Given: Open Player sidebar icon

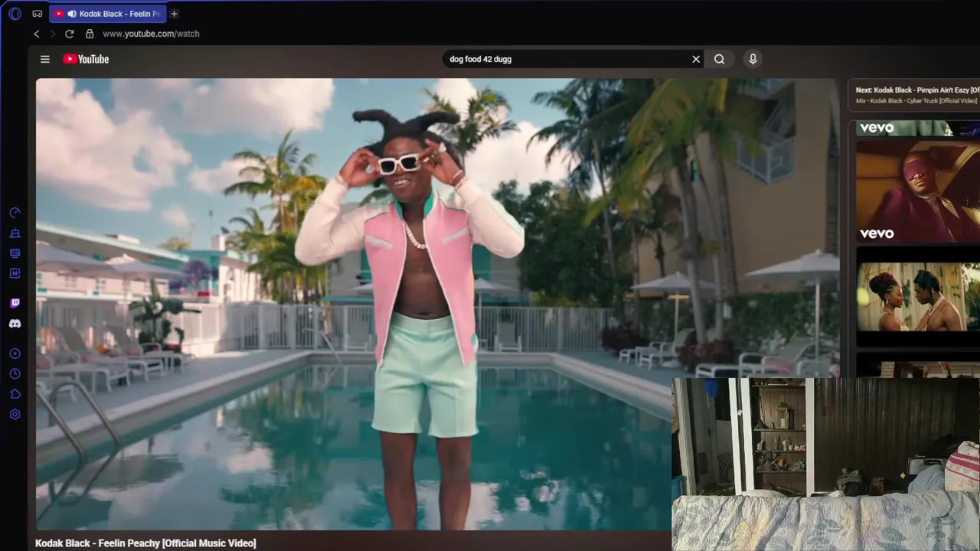Looking at the screenshot, I should coord(15,354).
